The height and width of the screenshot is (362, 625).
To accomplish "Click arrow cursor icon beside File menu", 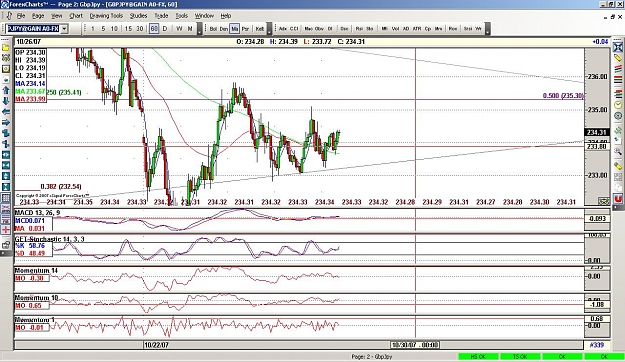I will point(9,16).
